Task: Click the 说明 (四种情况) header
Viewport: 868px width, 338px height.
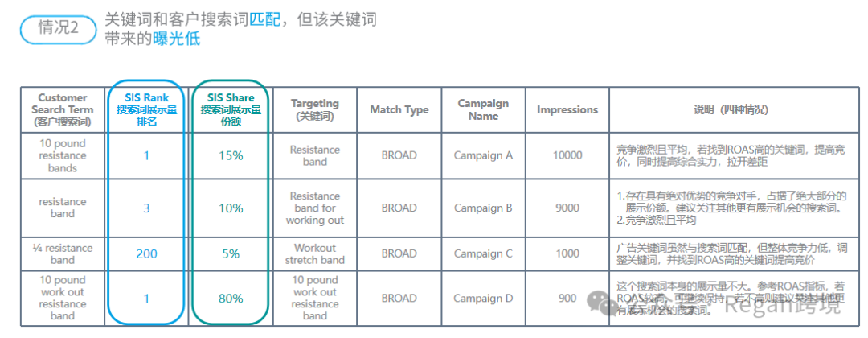Action: tap(731, 109)
